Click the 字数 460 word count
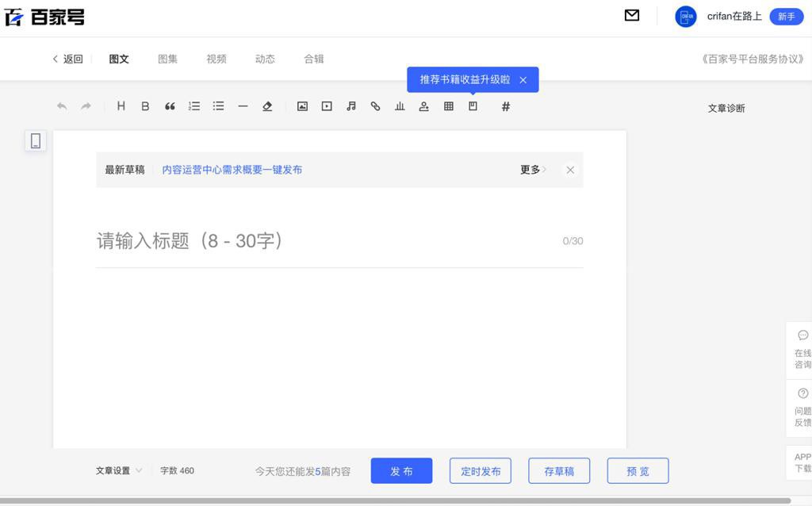This screenshot has height=506, width=812. 177,471
